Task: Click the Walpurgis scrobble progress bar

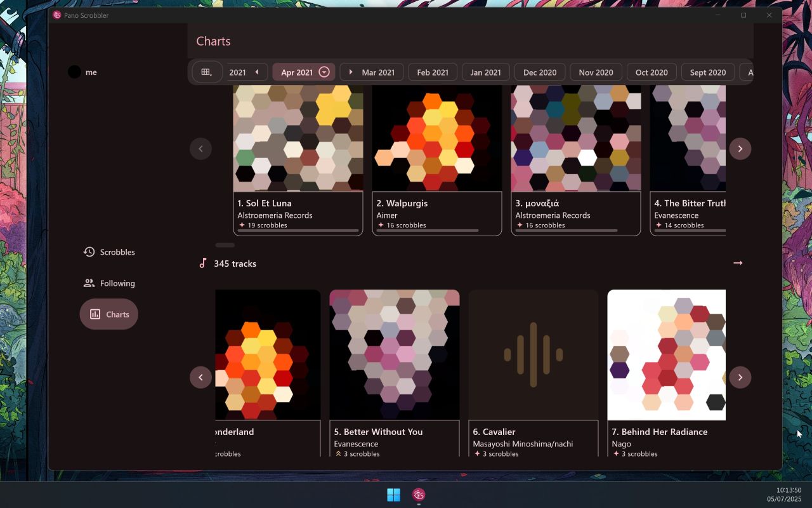Action: pyautogui.click(x=428, y=231)
